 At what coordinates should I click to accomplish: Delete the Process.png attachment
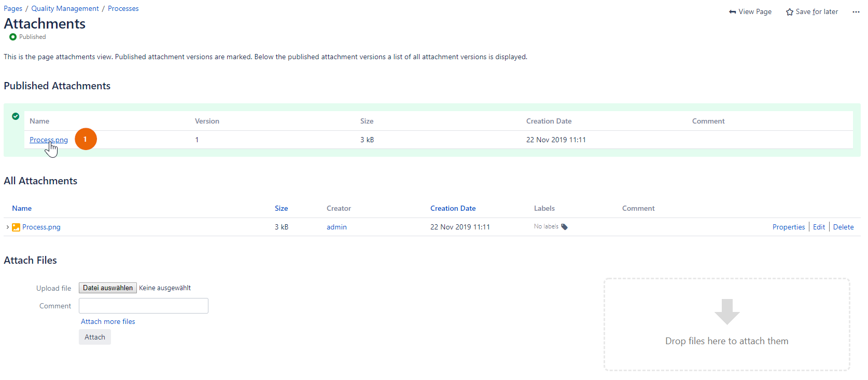(843, 227)
